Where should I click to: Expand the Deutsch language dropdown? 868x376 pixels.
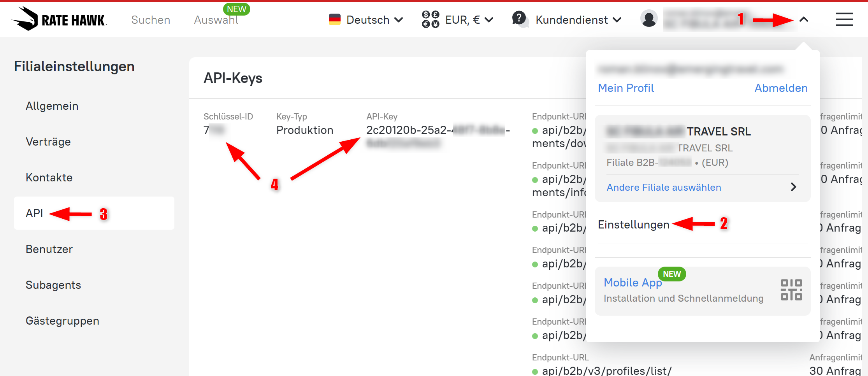[366, 20]
